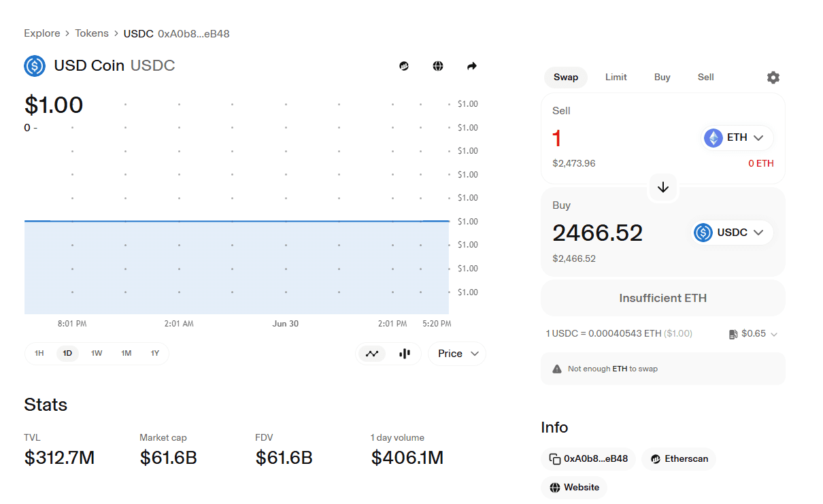The height and width of the screenshot is (504, 823).
Task: Click the ETH link in the warning
Action: coord(620,369)
